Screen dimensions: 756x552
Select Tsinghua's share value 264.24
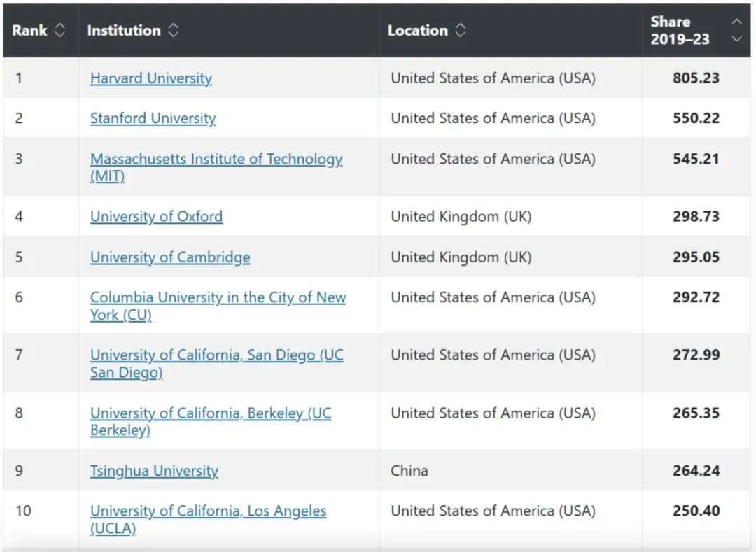(696, 470)
